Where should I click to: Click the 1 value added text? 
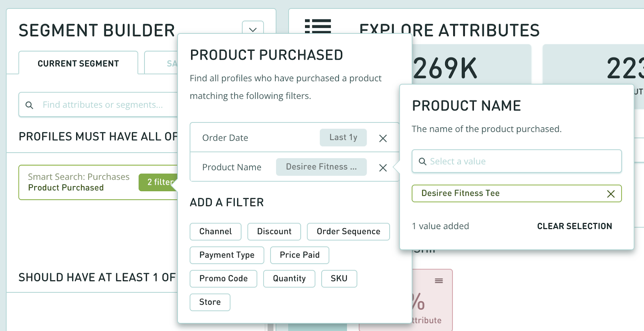440,226
